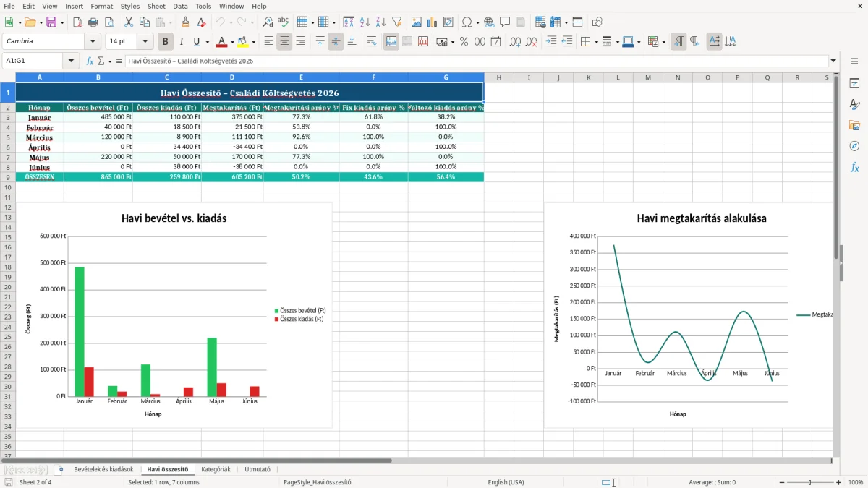868x488 pixels.
Task: Click the Save document icon
Action: click(51, 22)
